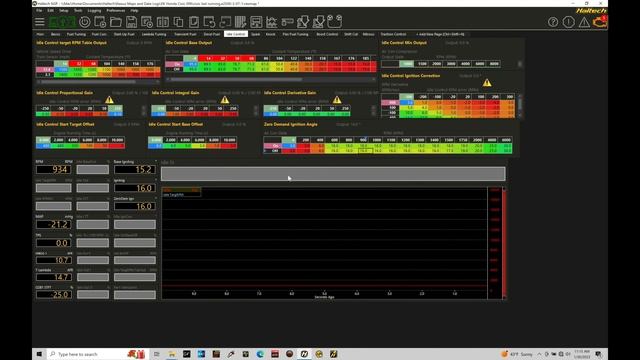640x360 pixels.
Task: Open the help question mark icon
Action: [x=553, y=22]
